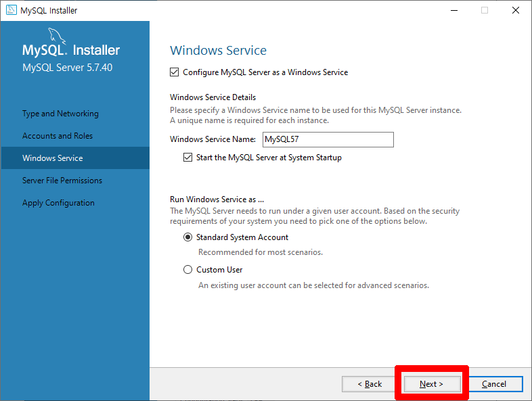Go back with the Back button
Image resolution: width=532 pixels, height=401 pixels.
pos(369,383)
